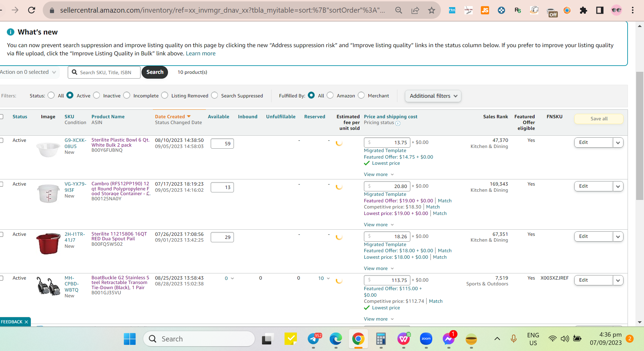Screen dimensions: 644x351
Task: Open the yellow sticky notes taskbar app
Action: [x=291, y=339]
